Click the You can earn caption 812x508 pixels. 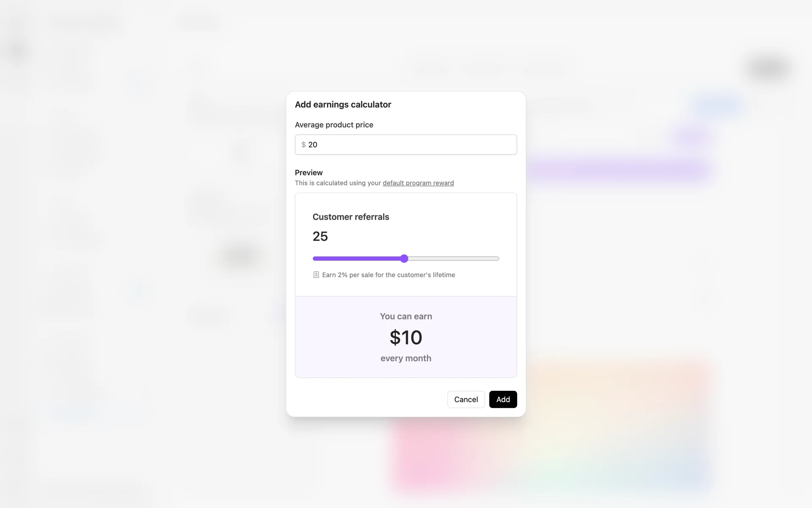(x=406, y=316)
